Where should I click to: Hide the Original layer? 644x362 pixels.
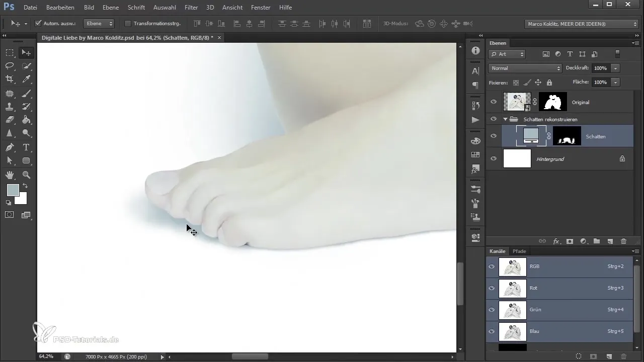pos(493,102)
